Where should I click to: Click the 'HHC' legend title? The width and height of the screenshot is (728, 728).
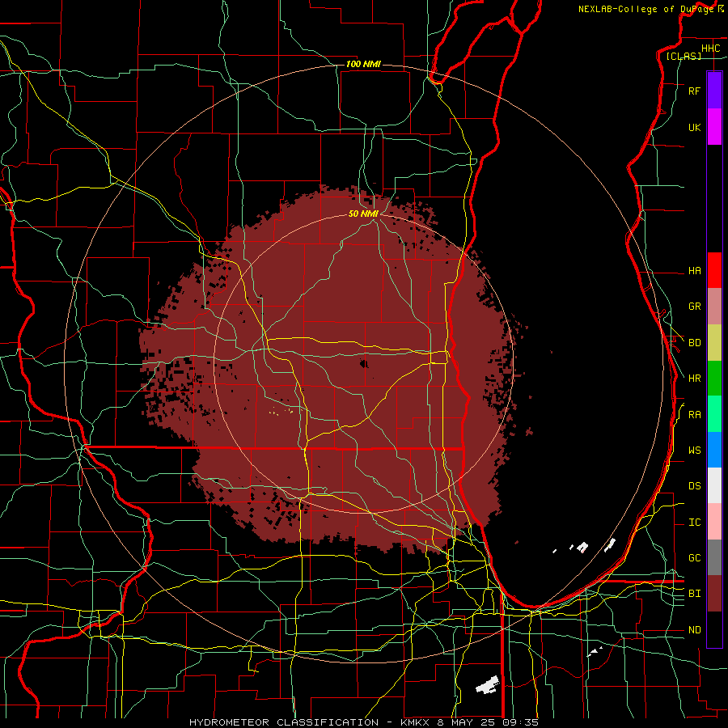click(710, 49)
